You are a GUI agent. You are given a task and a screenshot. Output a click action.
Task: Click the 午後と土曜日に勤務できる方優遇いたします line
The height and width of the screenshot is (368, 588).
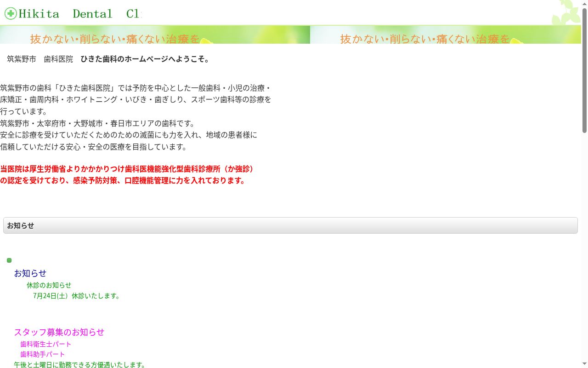pyautogui.click(x=81, y=365)
